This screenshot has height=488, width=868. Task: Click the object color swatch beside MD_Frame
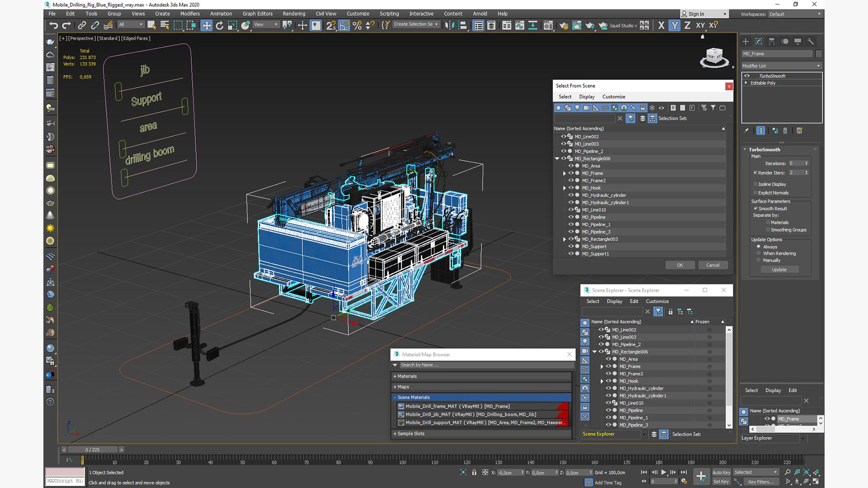click(819, 54)
